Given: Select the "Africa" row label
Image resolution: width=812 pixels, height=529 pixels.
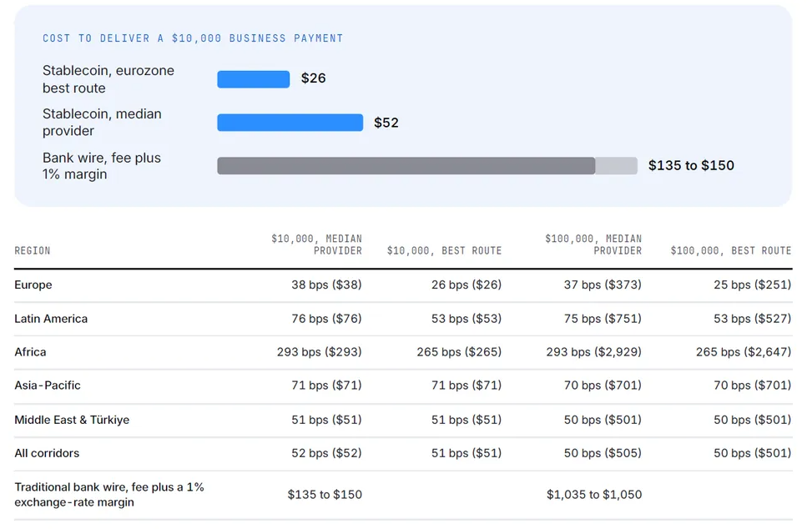Looking at the screenshot, I should click(30, 352).
